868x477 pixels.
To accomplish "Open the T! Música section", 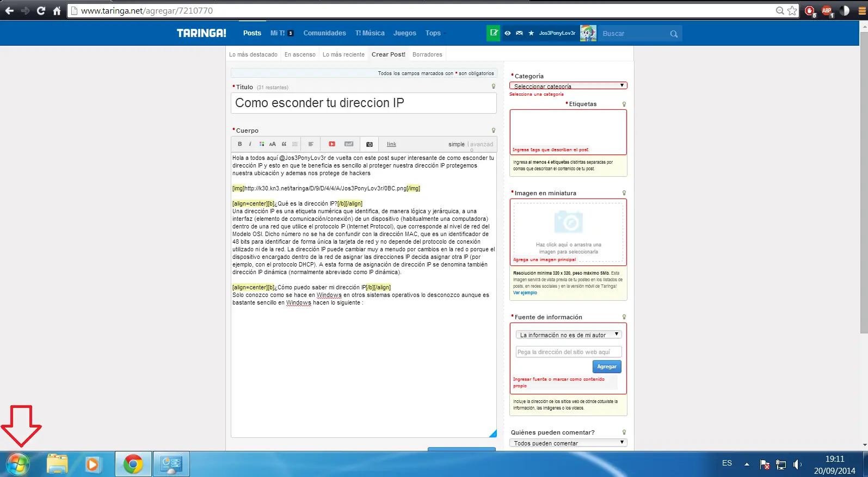I will (370, 33).
